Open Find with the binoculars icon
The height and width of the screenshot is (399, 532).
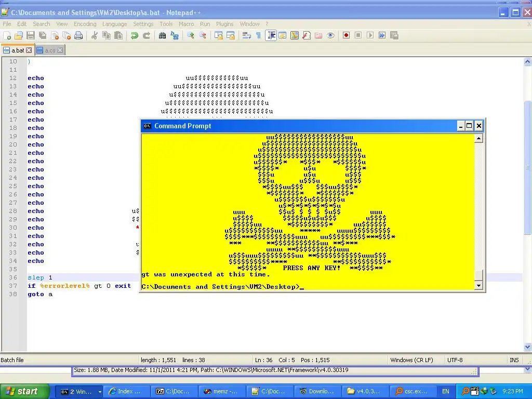point(162,35)
